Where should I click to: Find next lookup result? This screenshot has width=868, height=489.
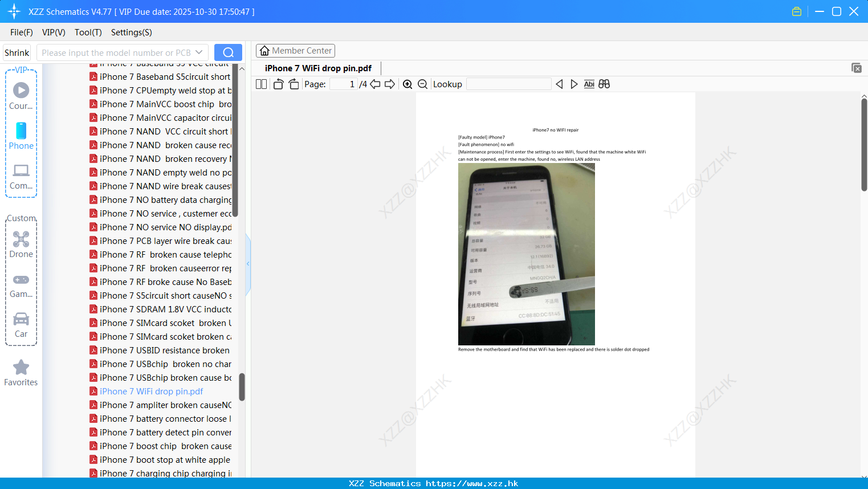[x=574, y=84]
